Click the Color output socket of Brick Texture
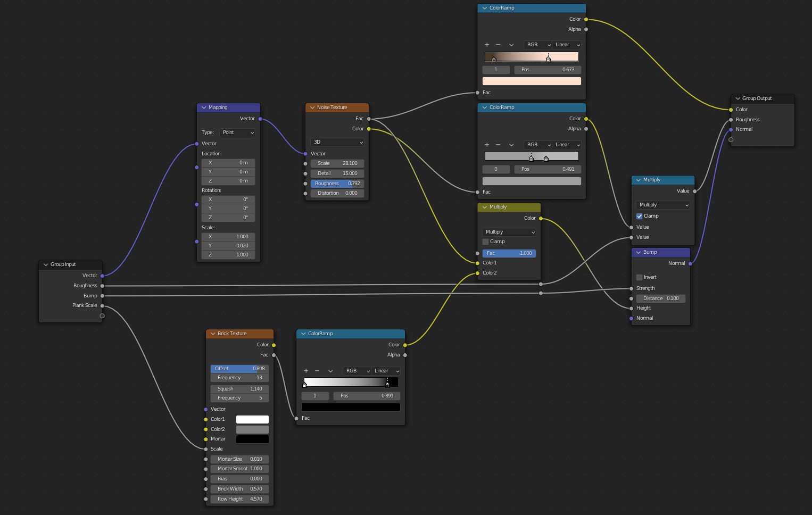Image resolution: width=812 pixels, height=515 pixels. point(274,345)
